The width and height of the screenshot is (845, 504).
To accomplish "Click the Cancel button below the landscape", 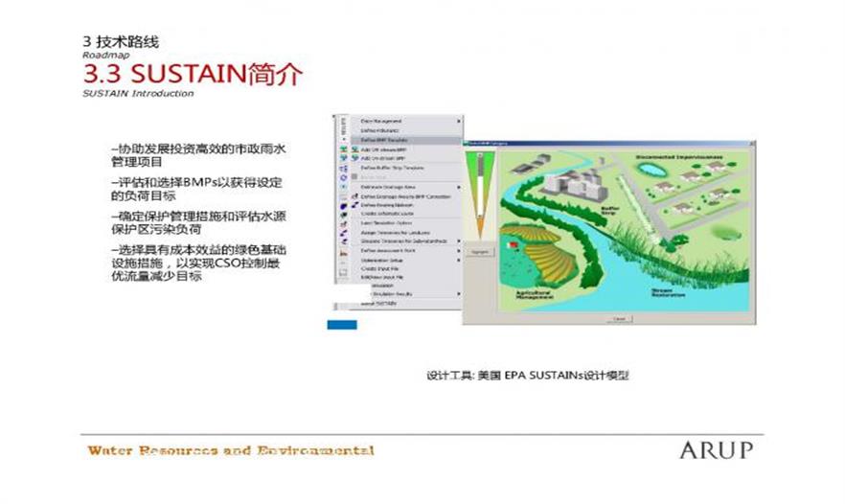I will [x=618, y=318].
